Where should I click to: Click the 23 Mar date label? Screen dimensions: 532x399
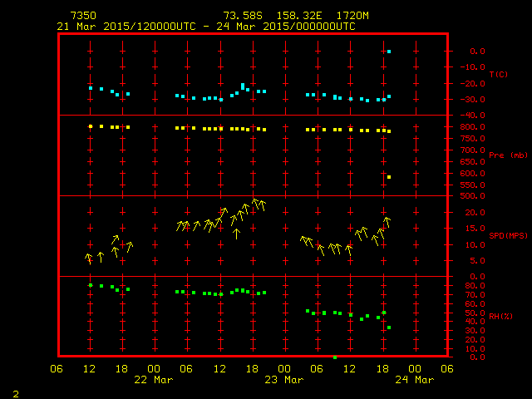pos(283,380)
